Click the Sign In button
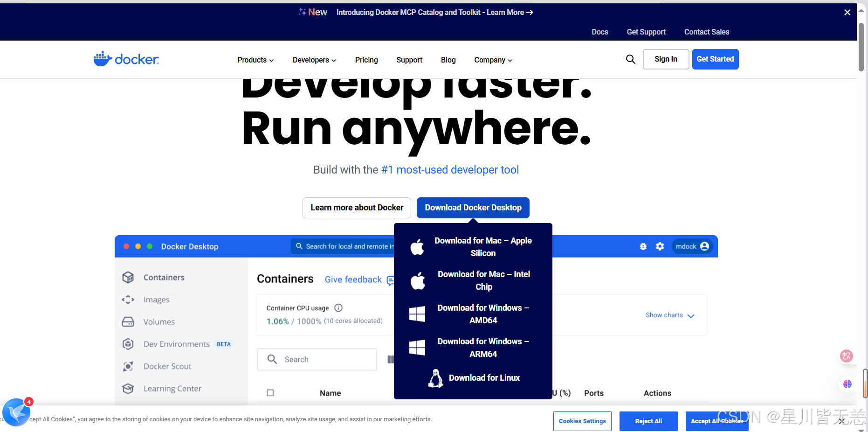 tap(666, 59)
